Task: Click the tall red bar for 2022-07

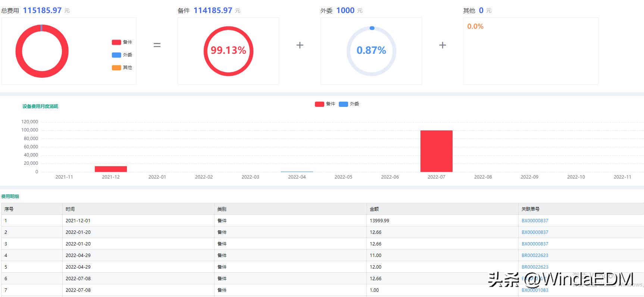Action: [x=436, y=151]
